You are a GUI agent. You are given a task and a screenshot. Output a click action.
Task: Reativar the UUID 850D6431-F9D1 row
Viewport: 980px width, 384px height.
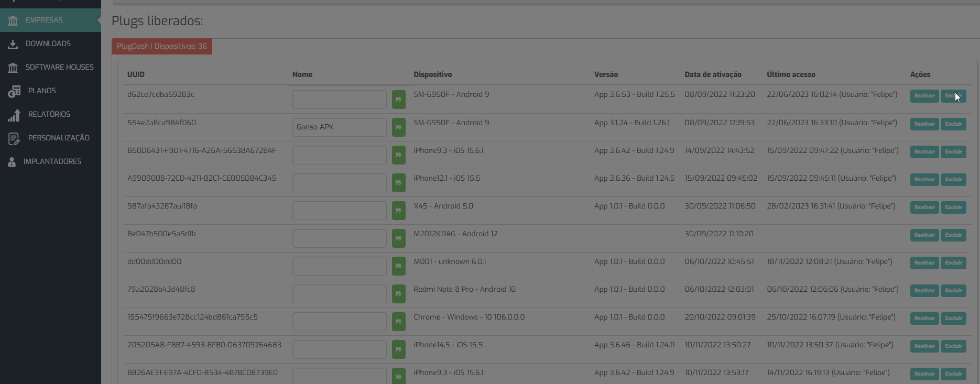(924, 152)
